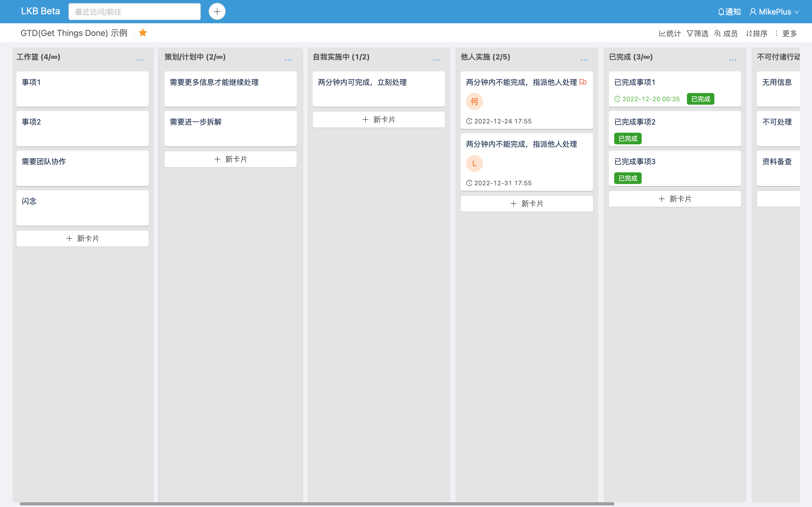Open the 事项1 card
Image resolution: width=812 pixels, height=507 pixels.
[x=83, y=89]
